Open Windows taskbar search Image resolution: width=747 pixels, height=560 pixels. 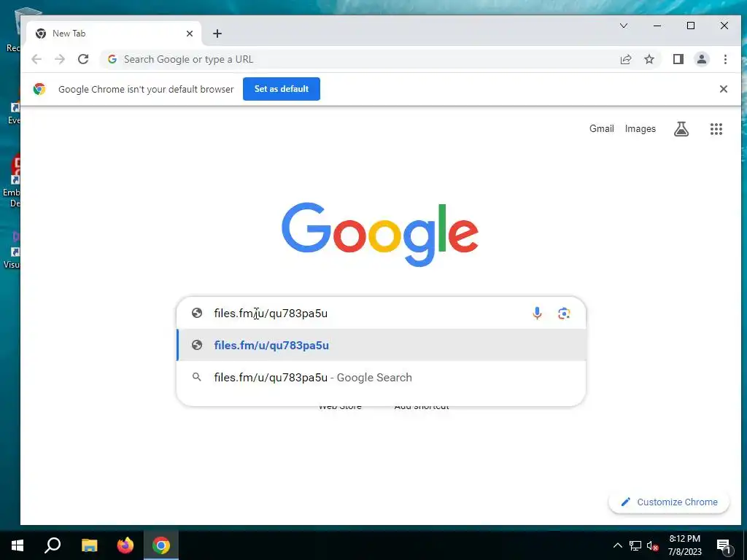click(53, 545)
